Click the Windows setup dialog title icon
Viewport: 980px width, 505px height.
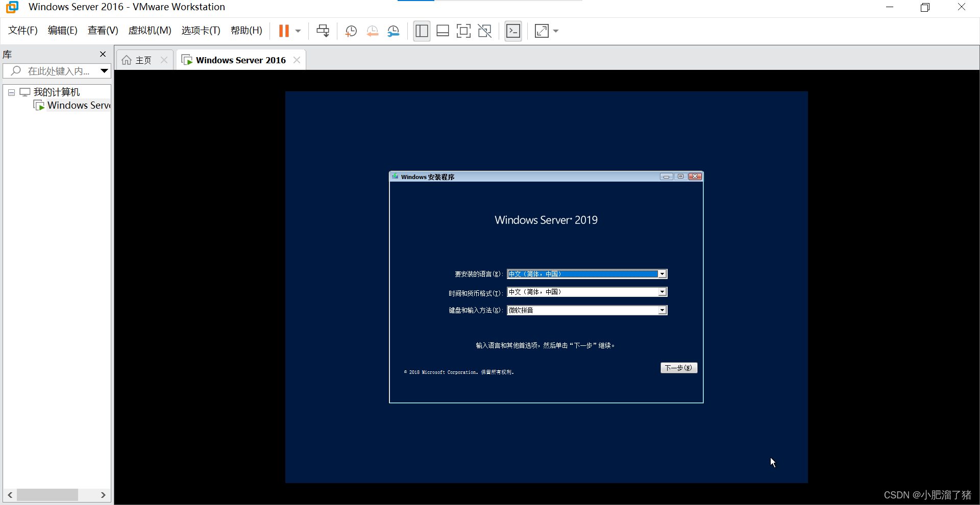[395, 176]
